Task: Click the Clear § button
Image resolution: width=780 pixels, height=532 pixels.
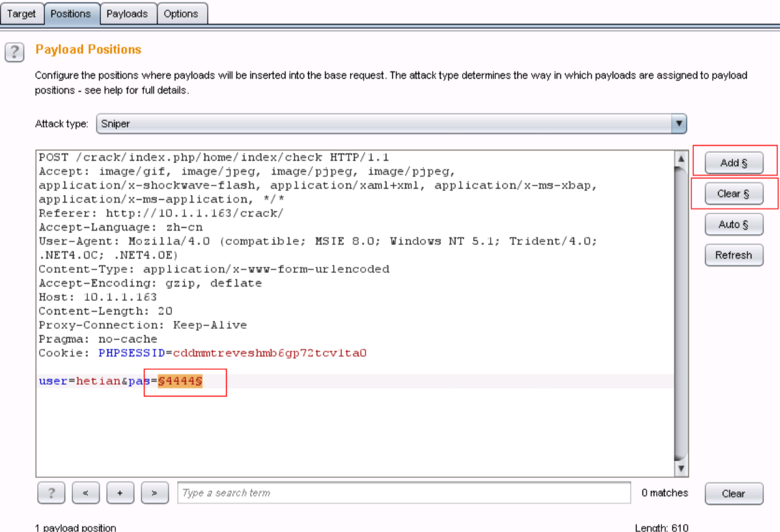Action: pyautogui.click(x=734, y=193)
